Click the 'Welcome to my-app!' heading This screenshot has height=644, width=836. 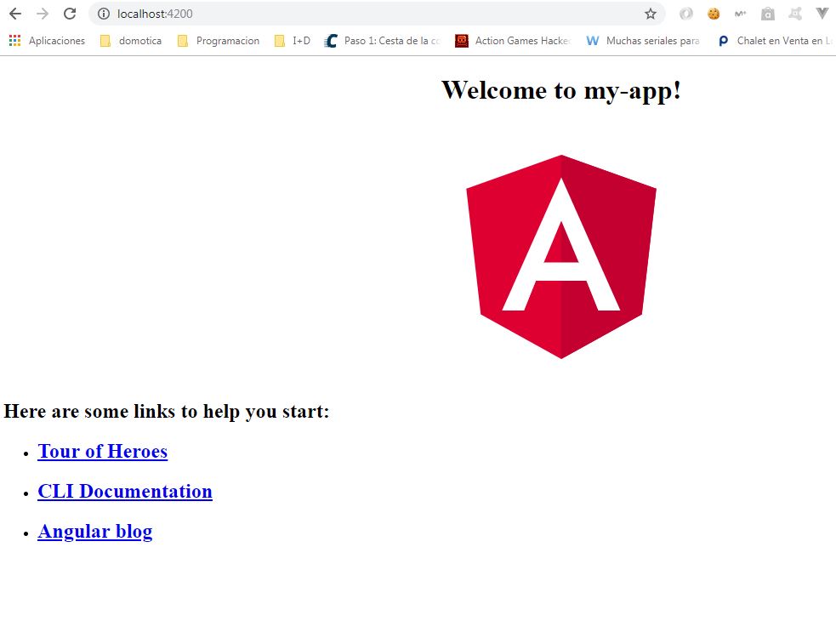561,90
